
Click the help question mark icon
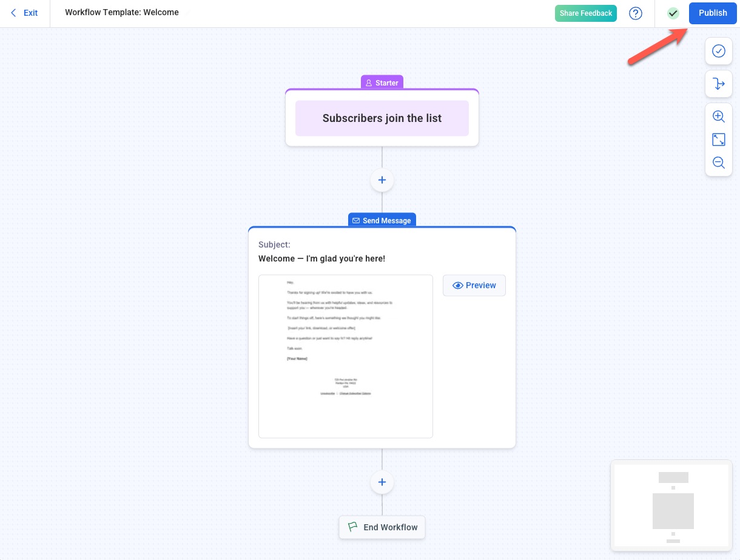click(x=635, y=13)
